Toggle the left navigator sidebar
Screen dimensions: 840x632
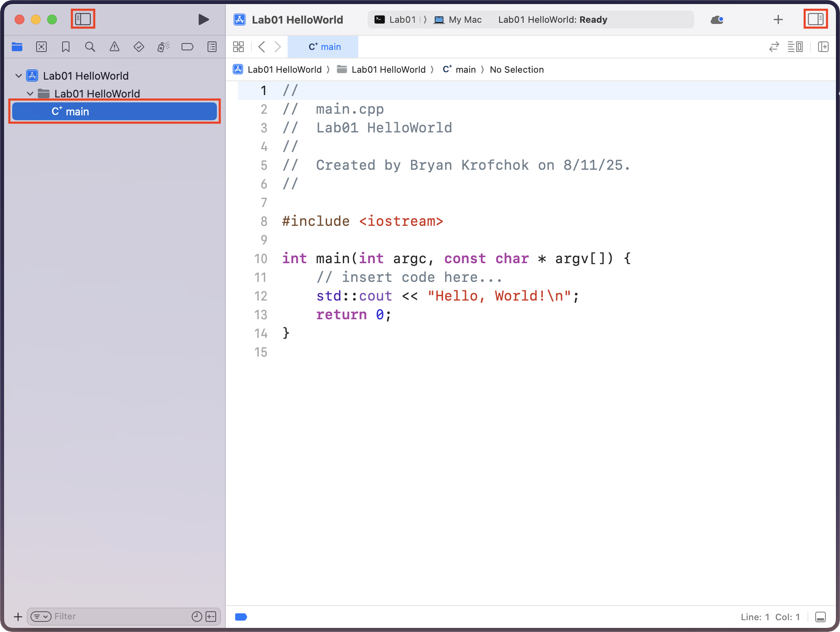[83, 19]
